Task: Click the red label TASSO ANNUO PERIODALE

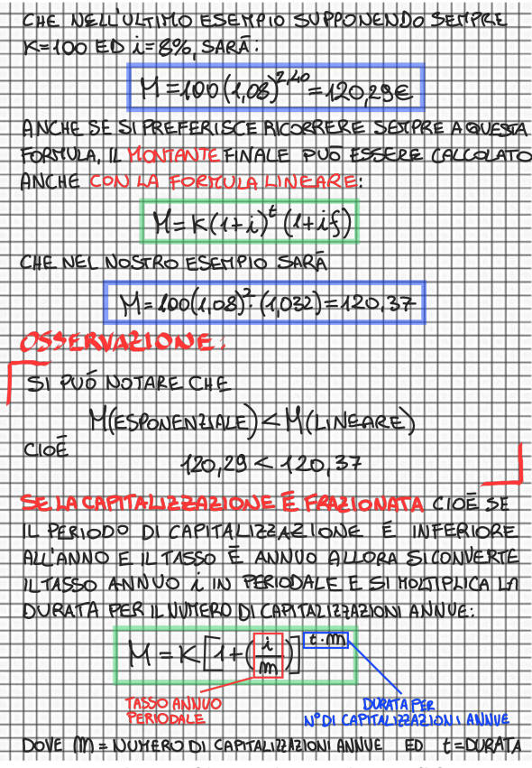Action: [173, 711]
